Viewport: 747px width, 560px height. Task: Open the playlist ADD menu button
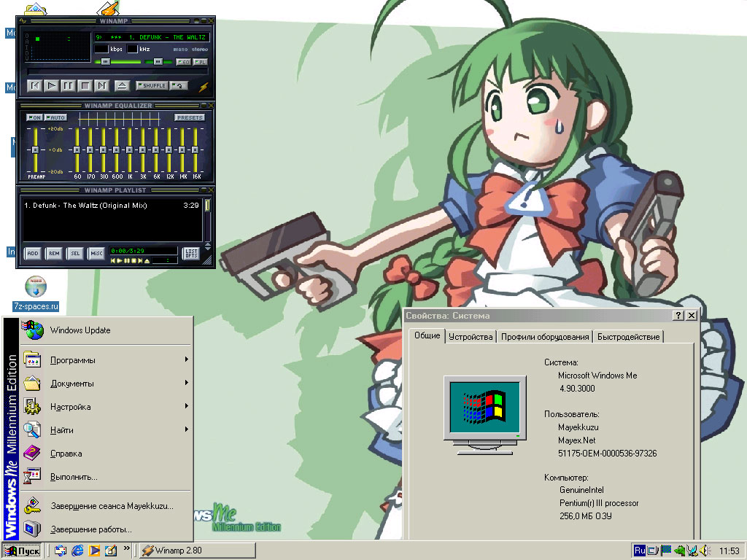(32, 253)
